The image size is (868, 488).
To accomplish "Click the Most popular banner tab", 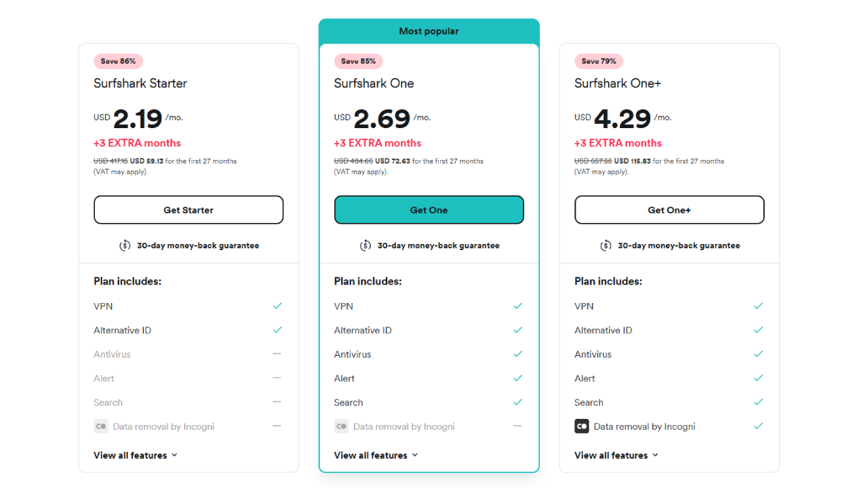I will pos(429,31).
